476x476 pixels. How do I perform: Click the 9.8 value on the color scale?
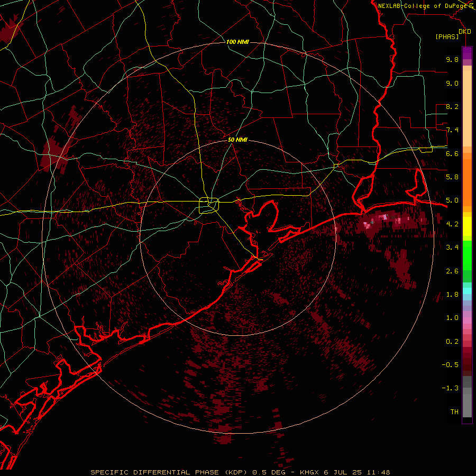point(452,60)
